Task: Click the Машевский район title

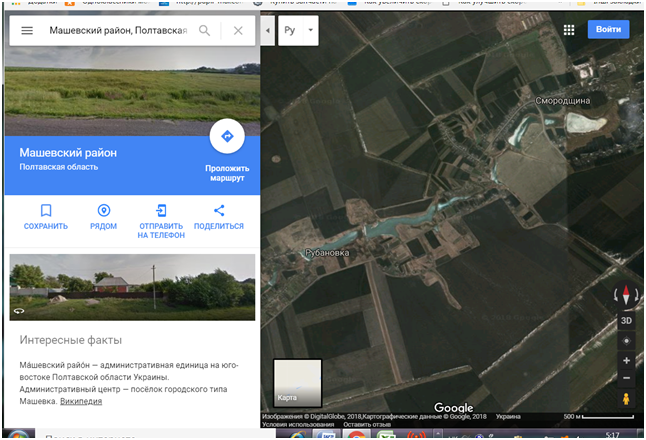Action: [68, 153]
